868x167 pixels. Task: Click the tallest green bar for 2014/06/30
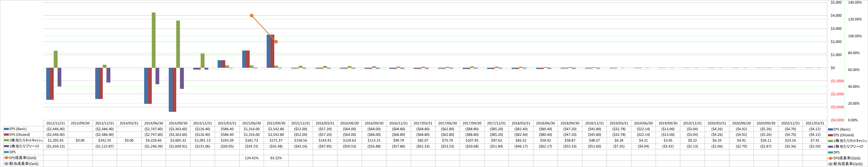pos(154,40)
